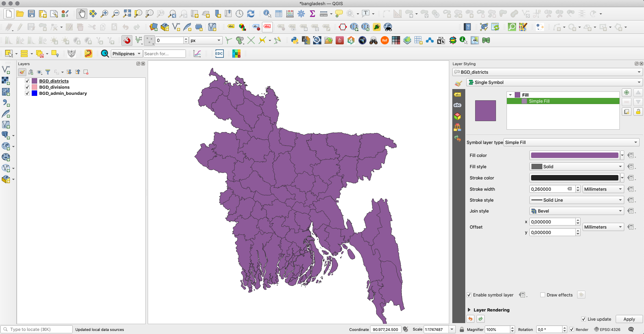Open the Scale dropdown in status bar
644x334 pixels.
[452, 329]
